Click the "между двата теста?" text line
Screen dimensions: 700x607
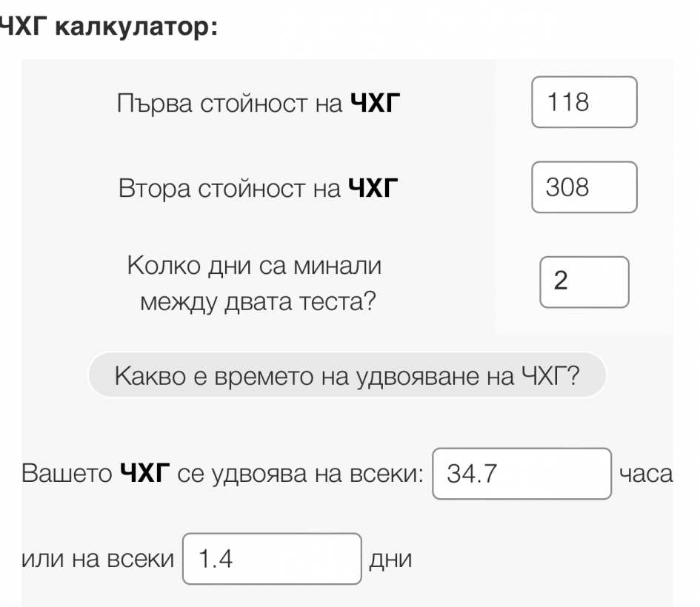(256, 301)
